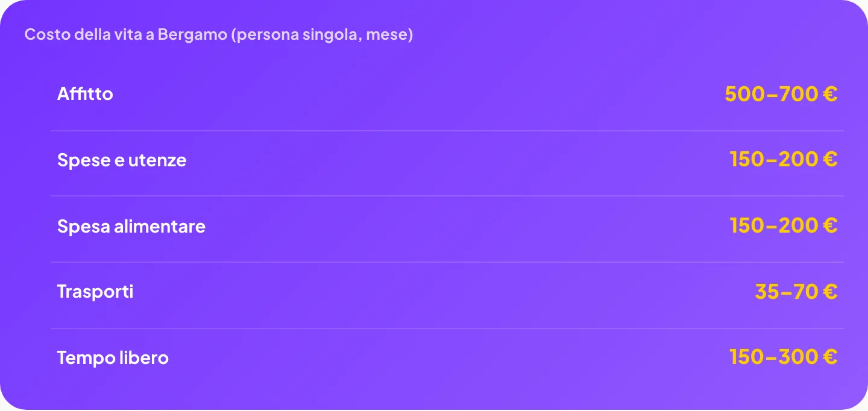The width and height of the screenshot is (868, 411).
Task: Click the euro sign in Affitto row
Action: [830, 94]
